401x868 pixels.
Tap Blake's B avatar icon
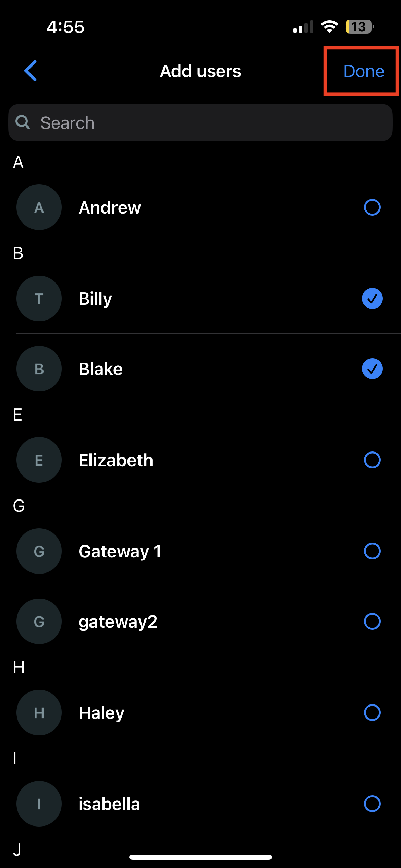[39, 369]
